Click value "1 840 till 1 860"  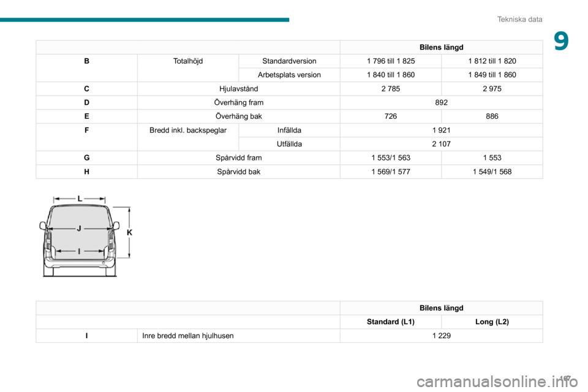(x=391, y=75)
